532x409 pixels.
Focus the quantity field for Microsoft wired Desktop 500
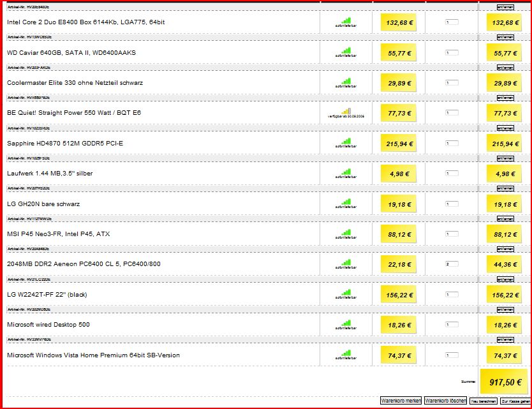pyautogui.click(x=452, y=325)
